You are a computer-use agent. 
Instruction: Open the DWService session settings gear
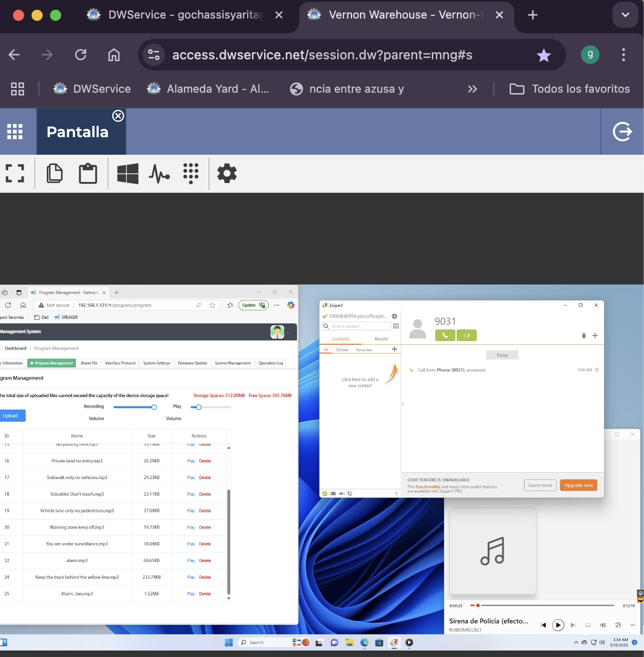click(227, 173)
